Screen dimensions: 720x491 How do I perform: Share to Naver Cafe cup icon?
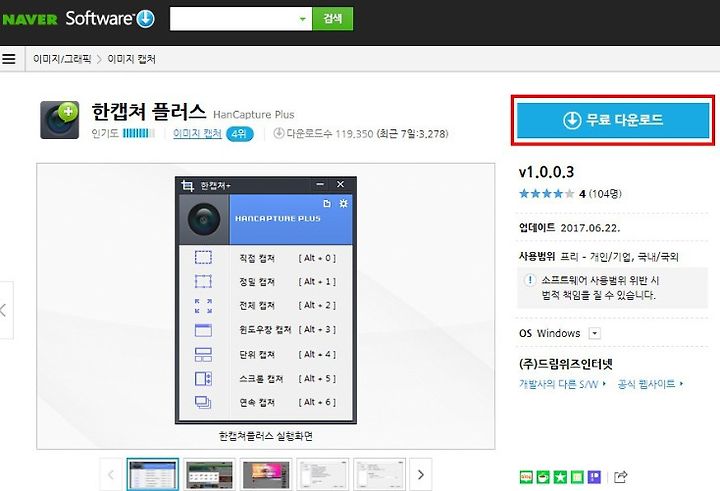543,477
